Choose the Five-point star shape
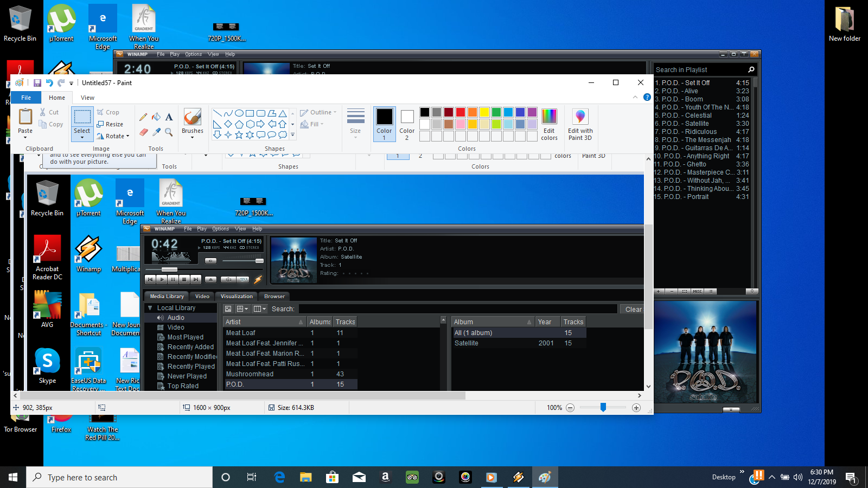 click(x=239, y=135)
